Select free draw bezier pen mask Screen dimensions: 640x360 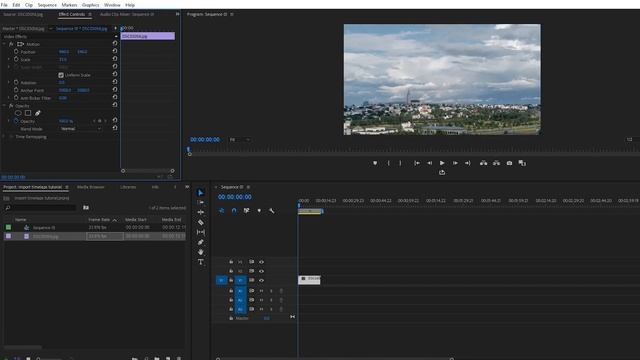click(x=38, y=113)
